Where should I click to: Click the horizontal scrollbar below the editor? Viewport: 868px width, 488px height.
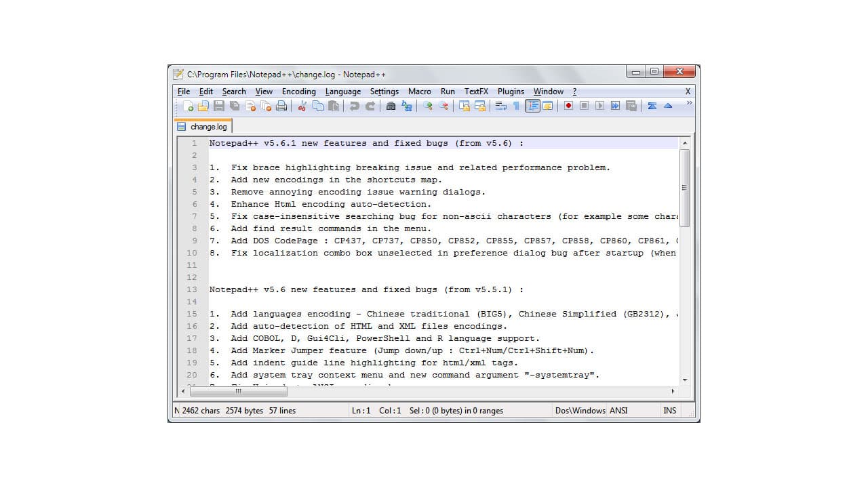point(241,391)
